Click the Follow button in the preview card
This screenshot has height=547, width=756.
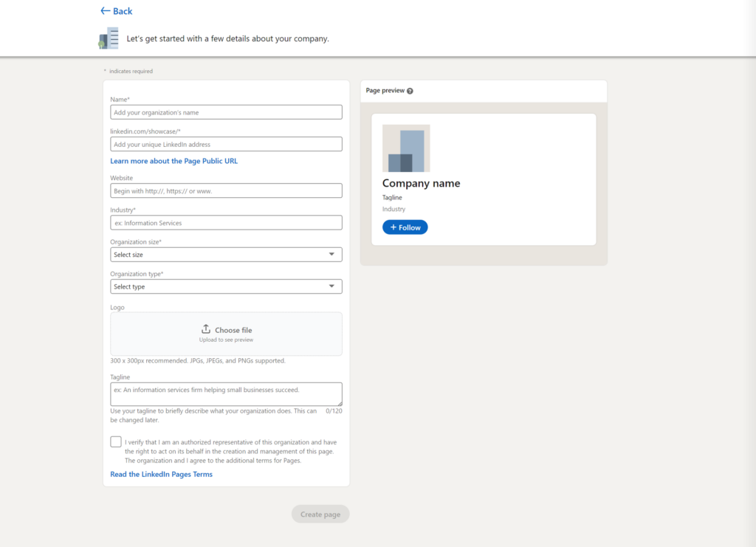coord(405,227)
